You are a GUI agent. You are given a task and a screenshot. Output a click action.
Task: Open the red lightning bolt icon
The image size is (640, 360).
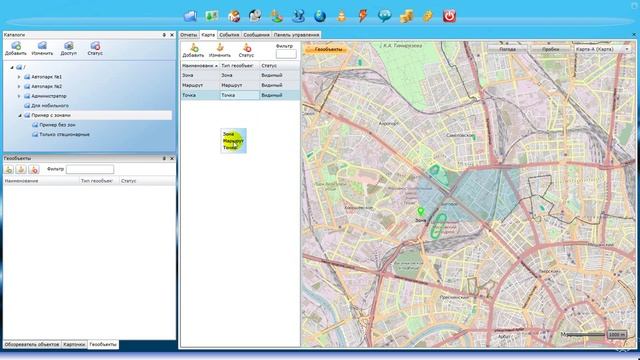[x=363, y=16]
